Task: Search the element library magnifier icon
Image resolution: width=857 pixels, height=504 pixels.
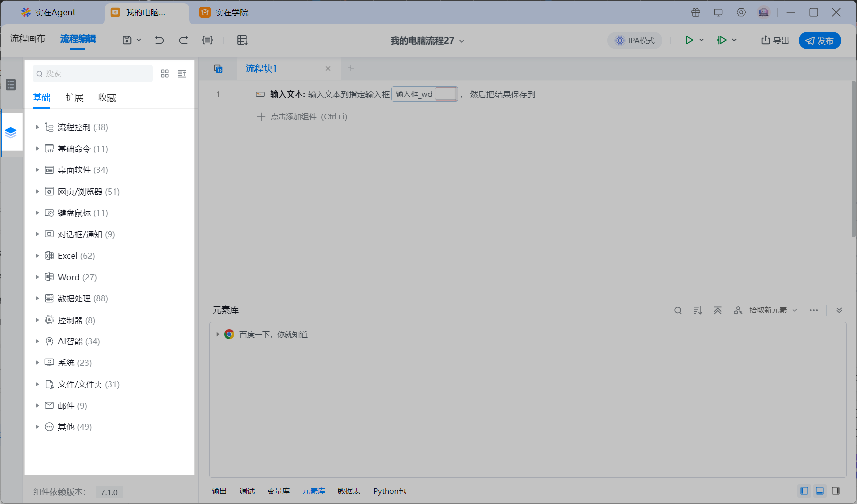Action: [678, 310]
